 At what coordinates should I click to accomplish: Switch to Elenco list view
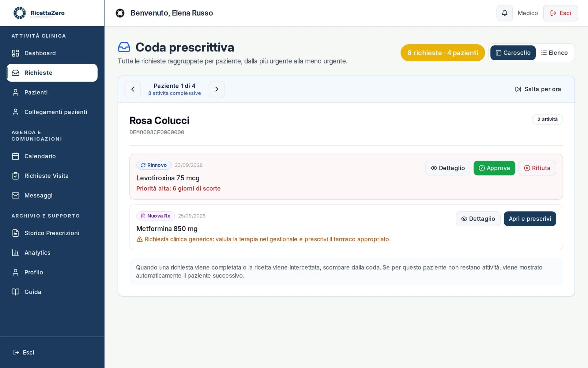[554, 53]
